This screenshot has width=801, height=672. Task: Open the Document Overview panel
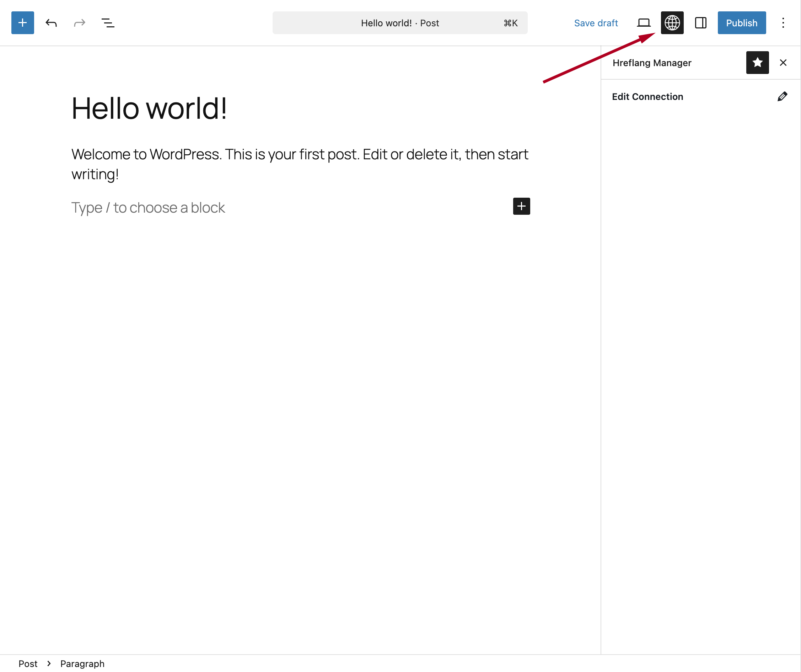[108, 23]
